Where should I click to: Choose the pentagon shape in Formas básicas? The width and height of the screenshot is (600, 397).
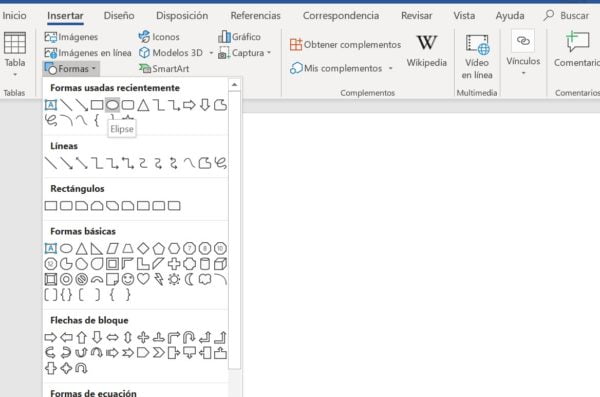(x=158, y=248)
